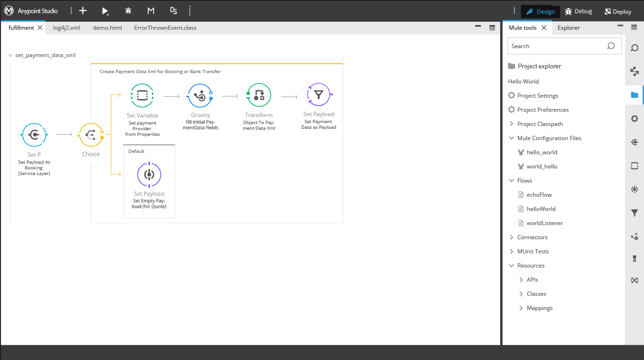
Task: Close the fufillment tab
Action: tap(40, 28)
